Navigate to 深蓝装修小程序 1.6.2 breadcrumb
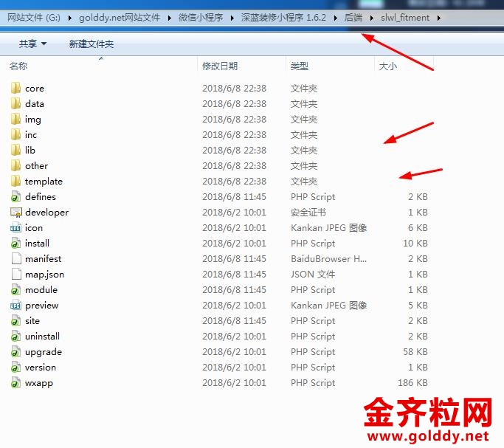This screenshot has width=504, height=448. coord(283,18)
